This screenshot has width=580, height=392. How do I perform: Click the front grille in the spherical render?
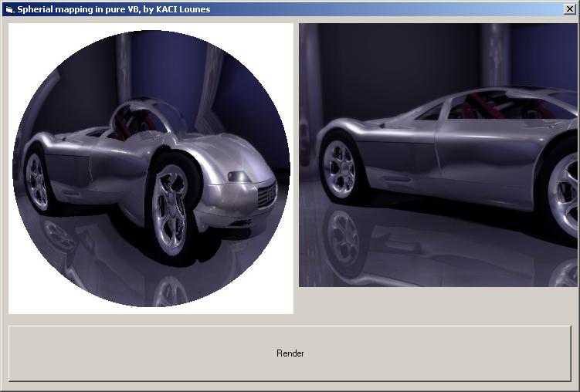point(266,194)
